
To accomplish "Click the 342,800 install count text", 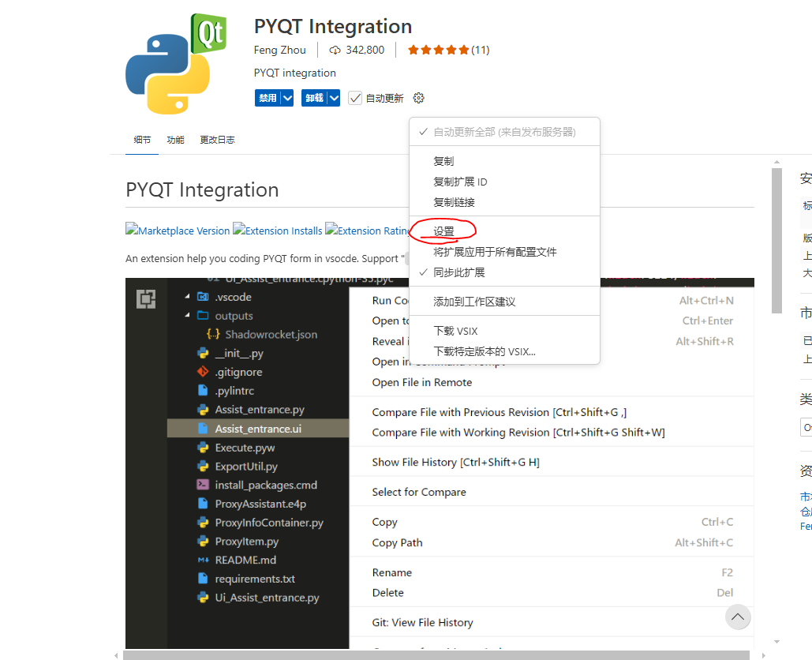I will click(365, 50).
